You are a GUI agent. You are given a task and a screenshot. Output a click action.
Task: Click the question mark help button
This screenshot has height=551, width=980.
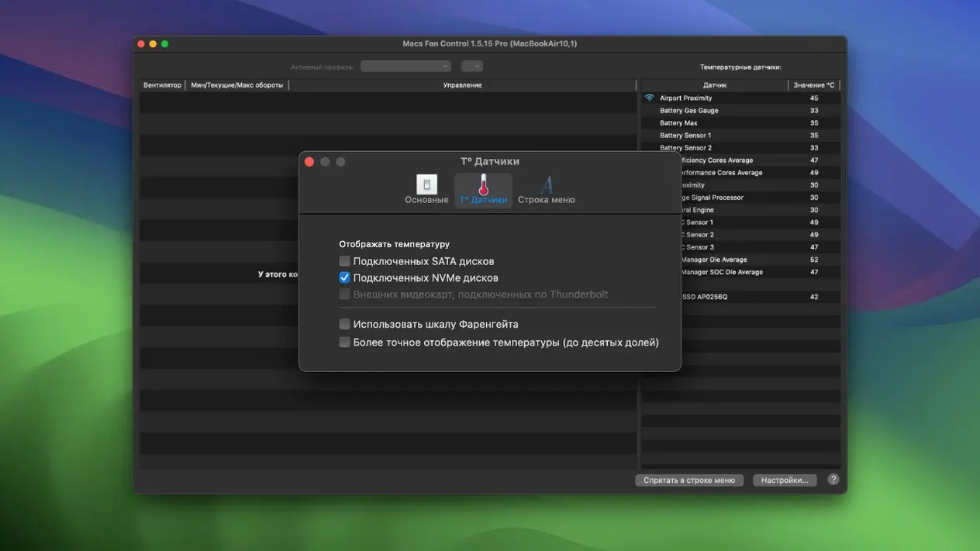tap(833, 480)
